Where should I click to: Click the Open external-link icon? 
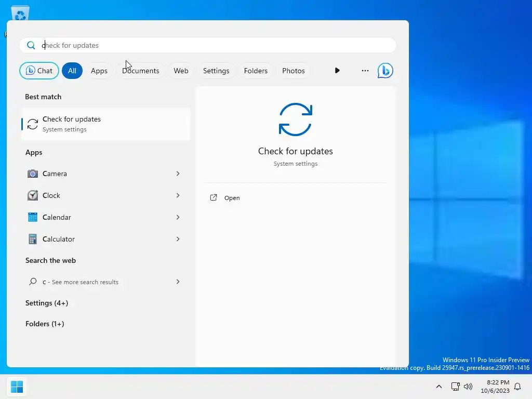[x=214, y=198]
